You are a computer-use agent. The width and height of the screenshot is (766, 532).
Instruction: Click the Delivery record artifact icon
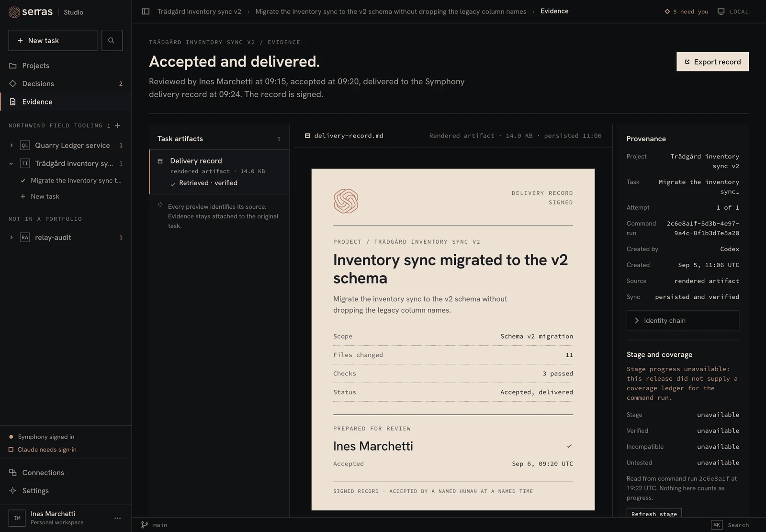[x=160, y=161]
